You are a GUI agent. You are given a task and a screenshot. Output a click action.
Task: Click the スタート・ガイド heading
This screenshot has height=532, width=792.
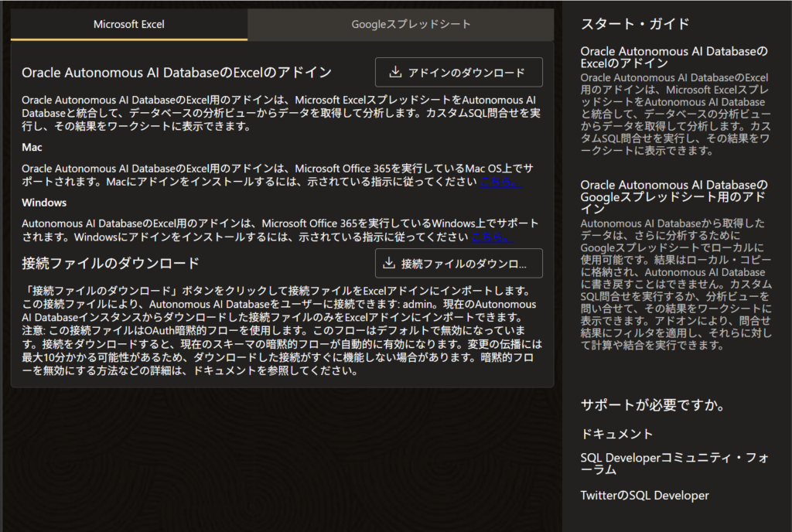635,24
